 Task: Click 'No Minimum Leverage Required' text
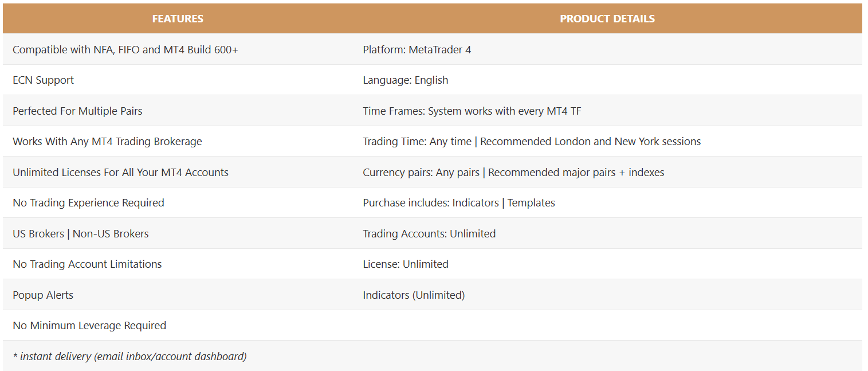pyautogui.click(x=89, y=325)
